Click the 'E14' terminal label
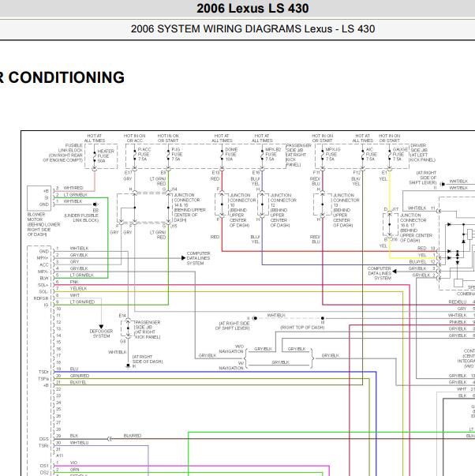The height and width of the screenshot is (476, 475). pyautogui.click(x=122, y=316)
